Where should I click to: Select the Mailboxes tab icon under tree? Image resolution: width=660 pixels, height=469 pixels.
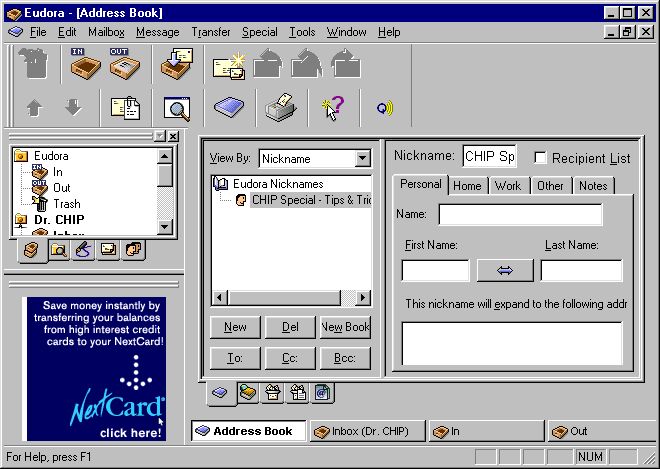[x=32, y=251]
